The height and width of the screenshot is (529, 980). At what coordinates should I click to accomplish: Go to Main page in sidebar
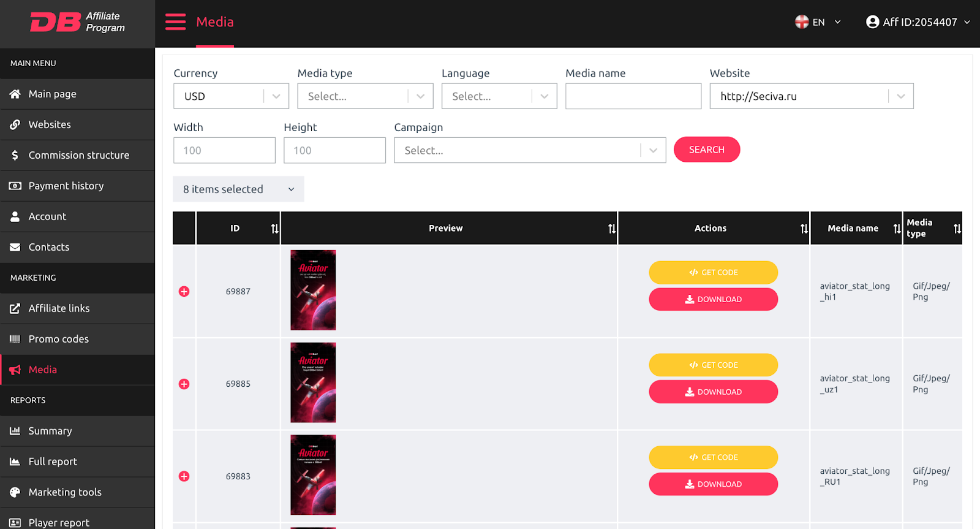(77, 94)
